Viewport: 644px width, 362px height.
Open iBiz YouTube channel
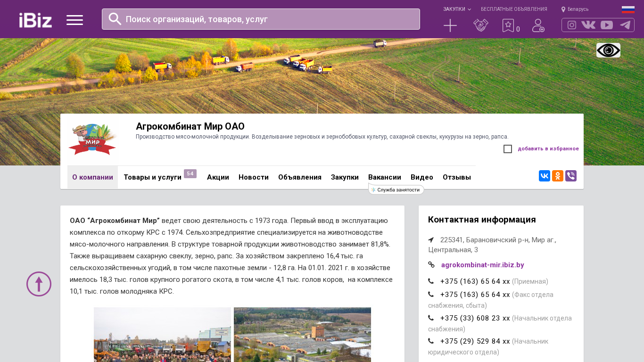pos(607,25)
